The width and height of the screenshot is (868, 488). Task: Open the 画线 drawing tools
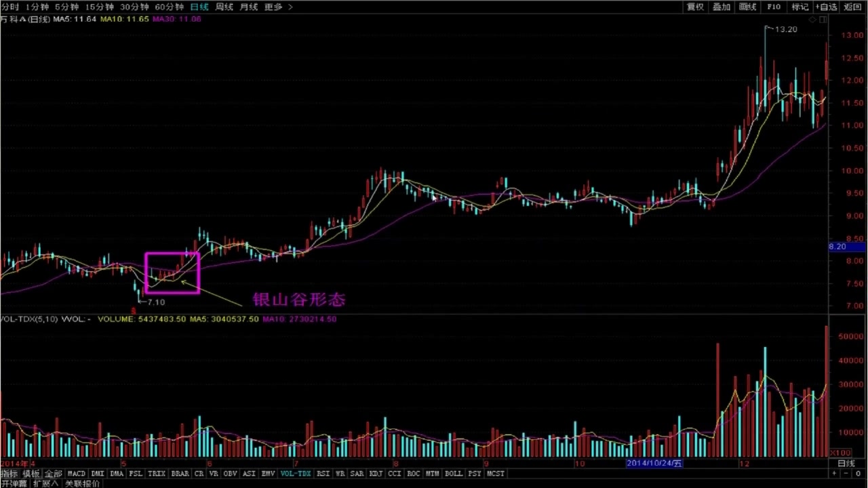click(747, 7)
